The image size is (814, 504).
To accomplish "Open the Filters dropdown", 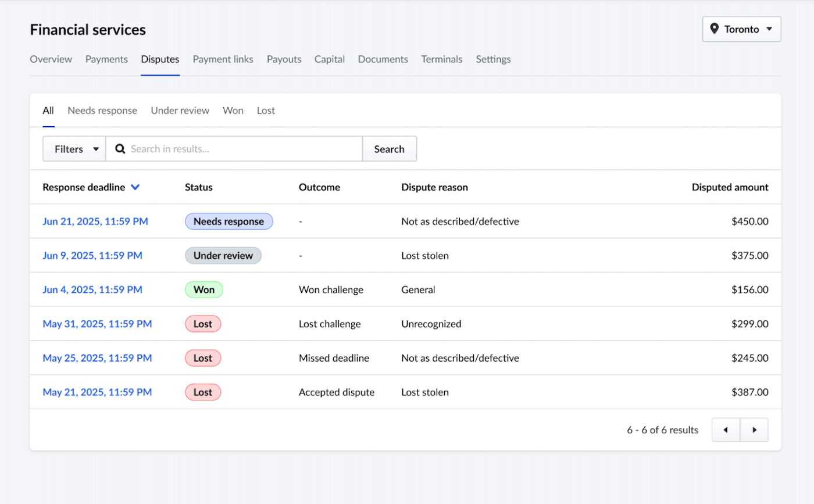I will (x=73, y=149).
